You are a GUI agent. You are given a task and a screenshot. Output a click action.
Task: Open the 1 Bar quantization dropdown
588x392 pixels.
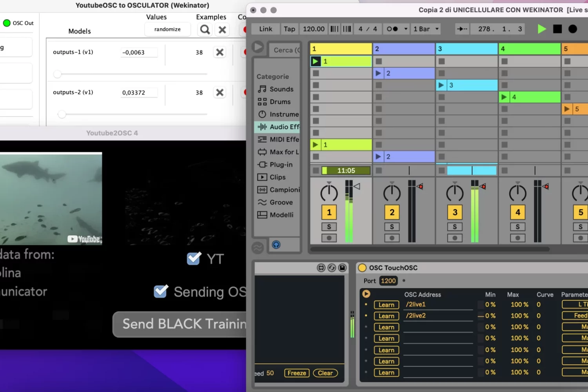click(x=426, y=29)
